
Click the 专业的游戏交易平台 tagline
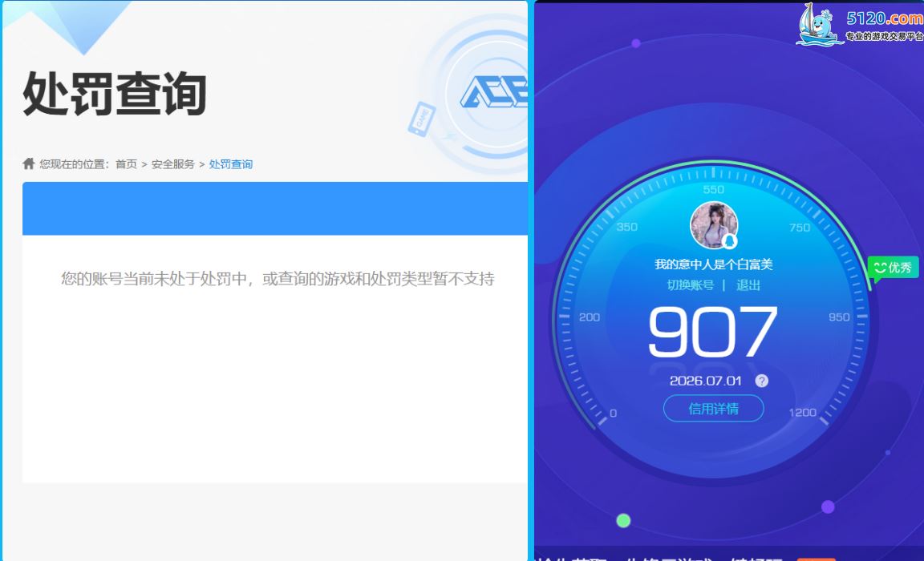point(885,37)
